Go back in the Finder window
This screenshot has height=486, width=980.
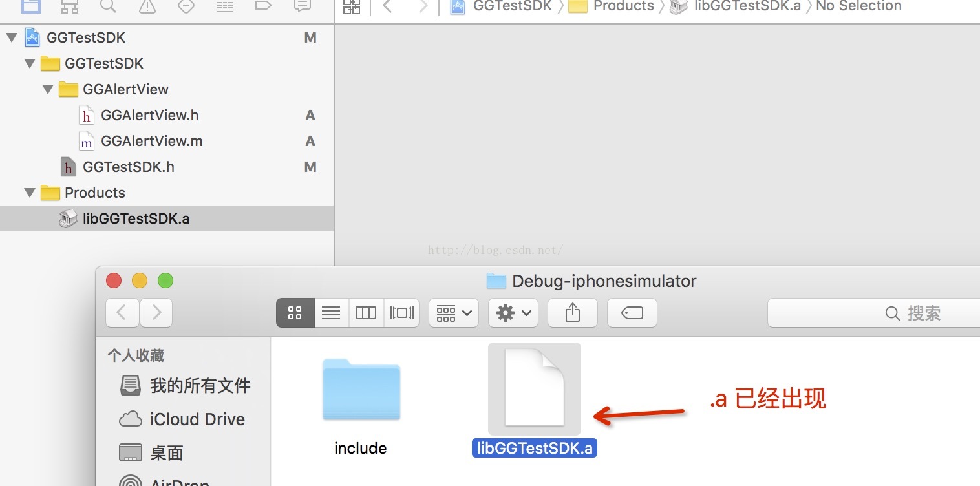click(x=122, y=313)
